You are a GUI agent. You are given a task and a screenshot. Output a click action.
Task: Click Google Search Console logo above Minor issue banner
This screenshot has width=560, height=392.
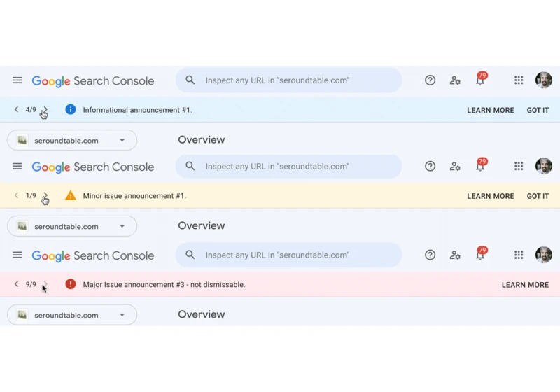point(93,167)
